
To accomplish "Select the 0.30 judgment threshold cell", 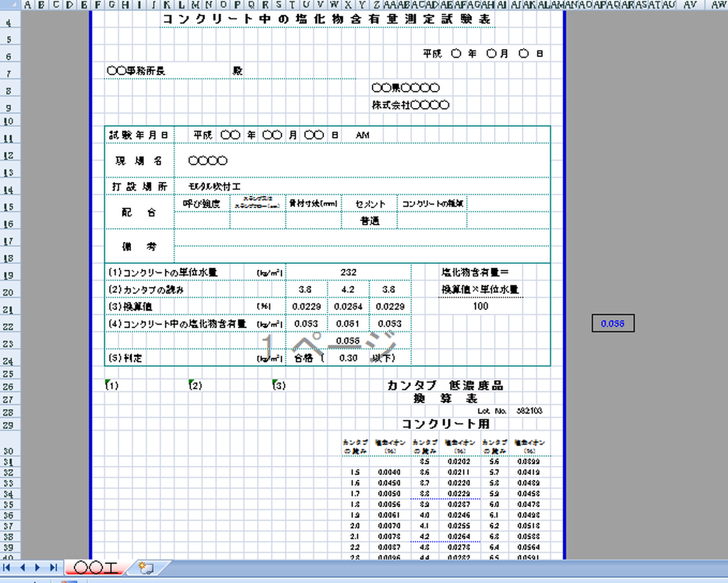I will (x=348, y=358).
